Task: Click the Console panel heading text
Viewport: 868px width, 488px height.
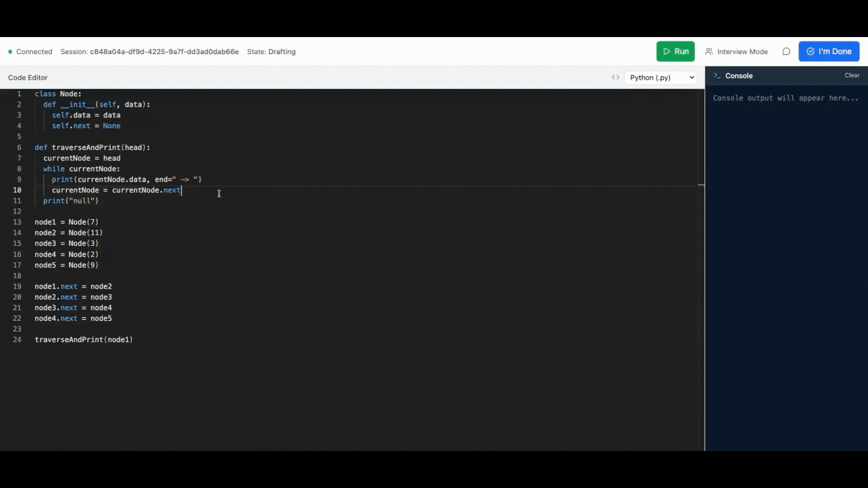Action: (x=739, y=76)
